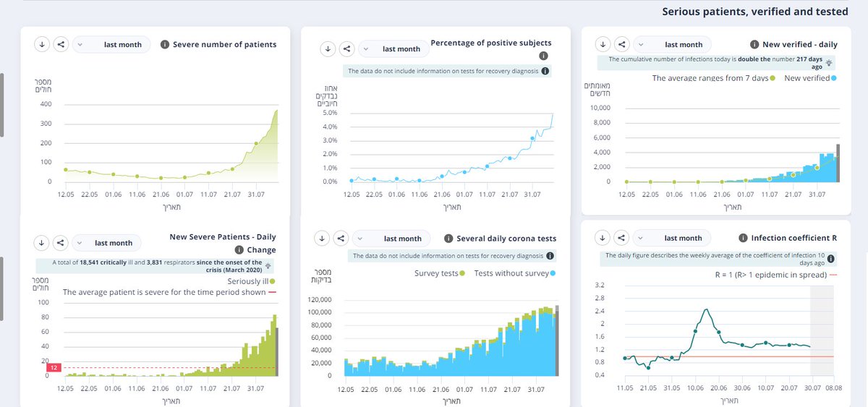Click the red 12 average marker label
Viewport: 868px width, 407px height.
53,368
